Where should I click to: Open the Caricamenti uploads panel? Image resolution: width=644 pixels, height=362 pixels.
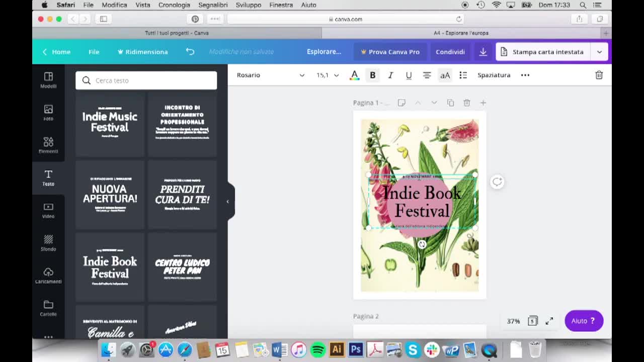[x=48, y=276]
